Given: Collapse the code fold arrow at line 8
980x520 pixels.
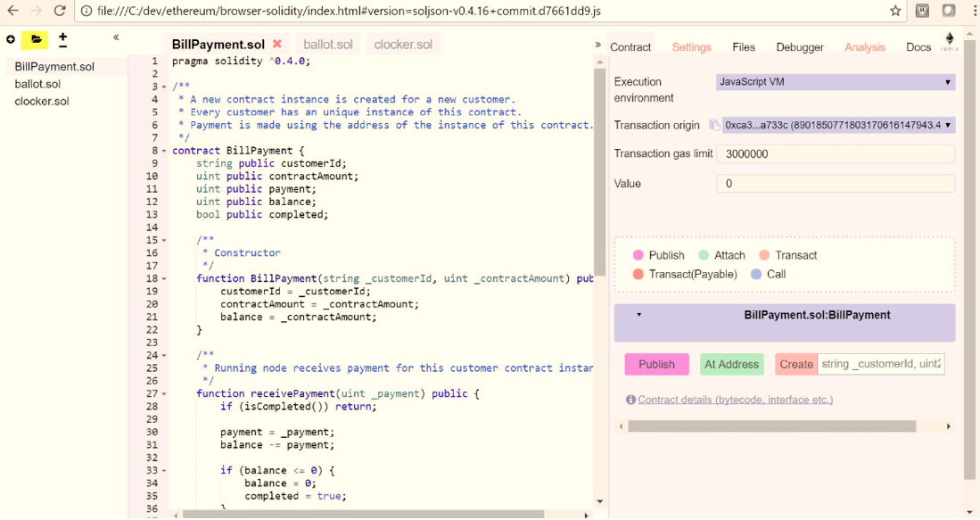Looking at the screenshot, I should [x=164, y=151].
